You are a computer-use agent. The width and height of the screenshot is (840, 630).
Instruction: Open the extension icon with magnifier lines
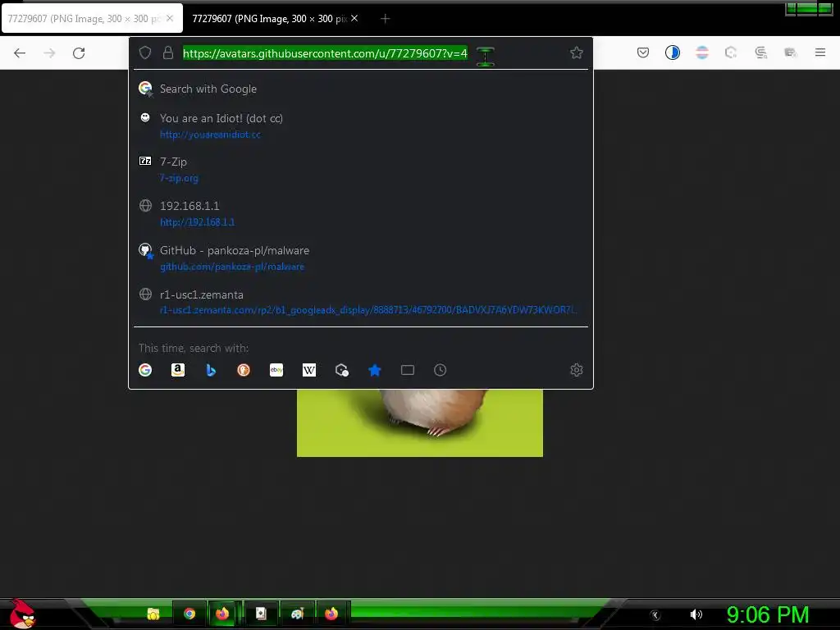click(x=760, y=52)
